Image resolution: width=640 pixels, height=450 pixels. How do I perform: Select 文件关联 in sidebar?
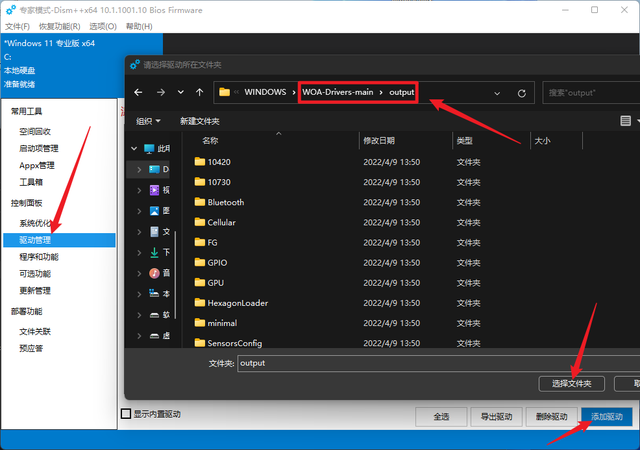point(35,332)
